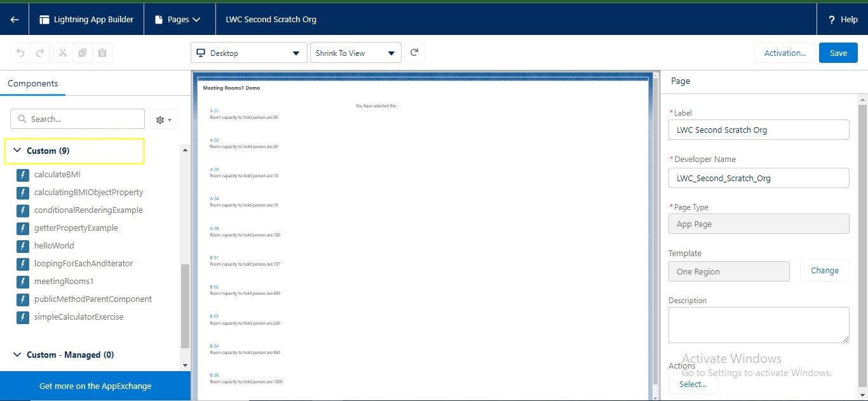
Task: Click the Label input field
Action: pos(759,130)
